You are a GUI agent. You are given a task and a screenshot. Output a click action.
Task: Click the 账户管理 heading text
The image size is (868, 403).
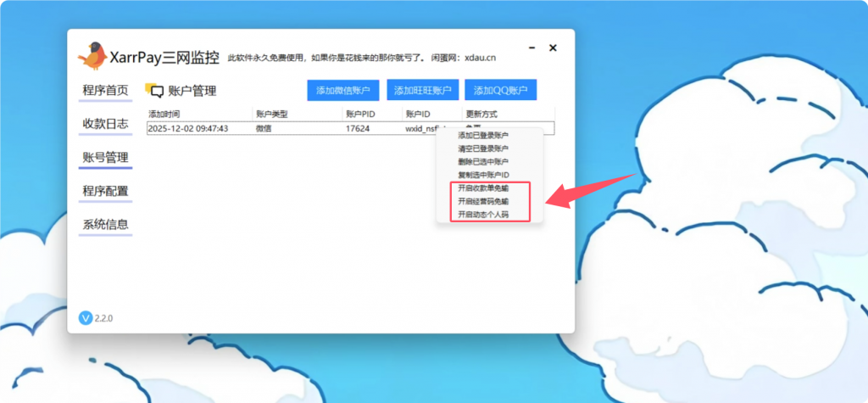[192, 92]
